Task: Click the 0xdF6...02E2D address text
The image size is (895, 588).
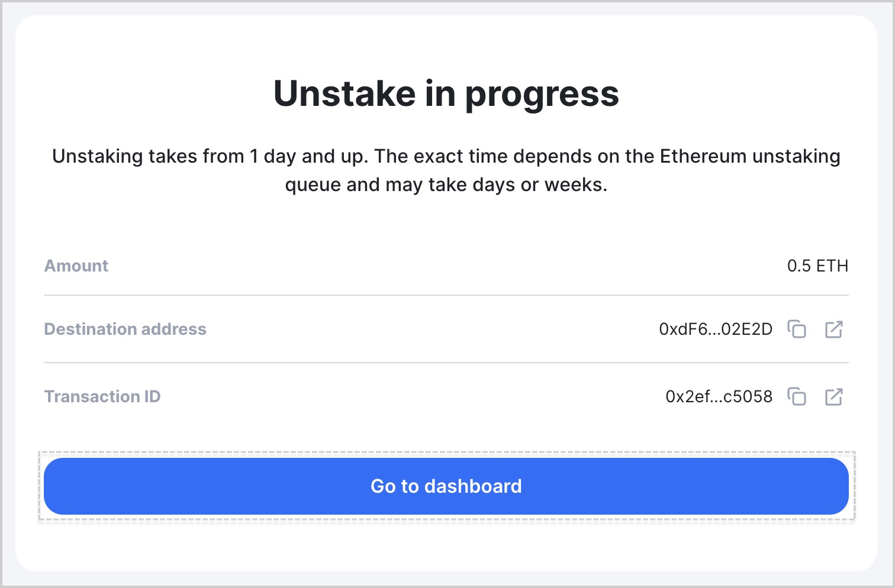Action: point(716,329)
